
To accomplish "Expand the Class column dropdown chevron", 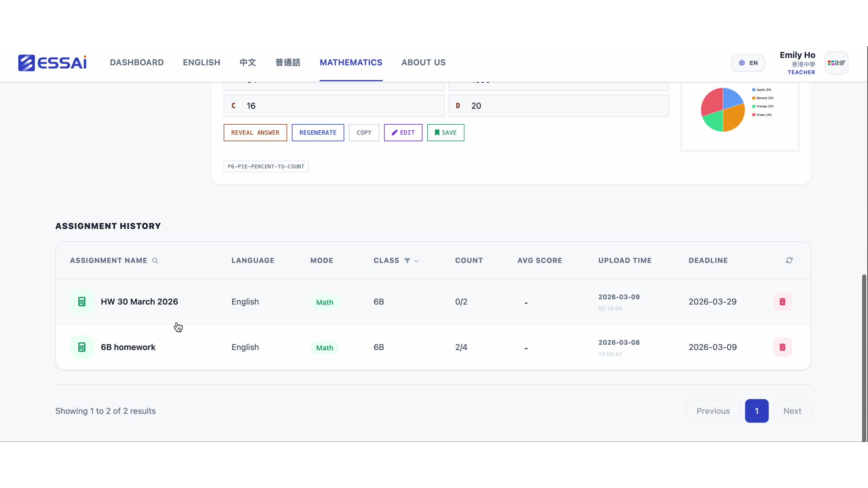I will pyautogui.click(x=416, y=261).
